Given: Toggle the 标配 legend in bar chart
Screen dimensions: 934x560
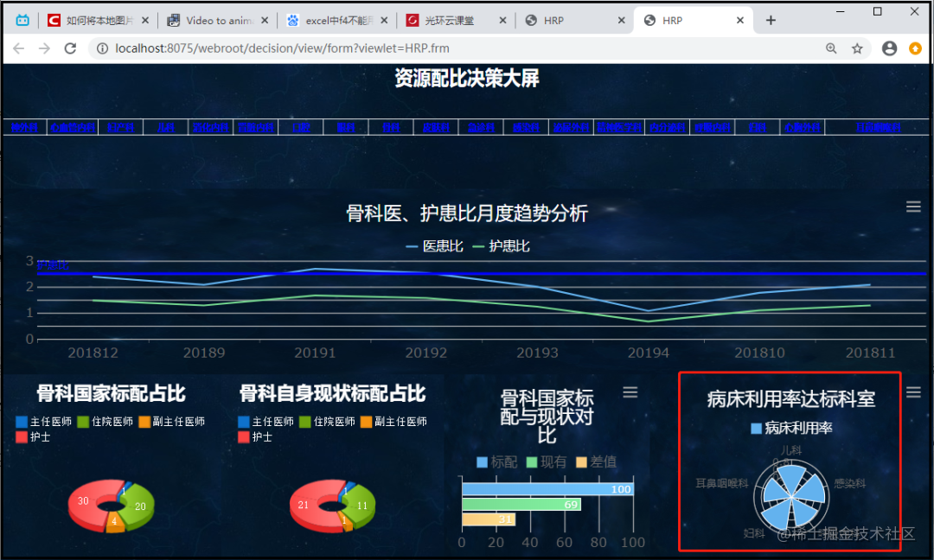Looking at the screenshot, I should point(497,461).
